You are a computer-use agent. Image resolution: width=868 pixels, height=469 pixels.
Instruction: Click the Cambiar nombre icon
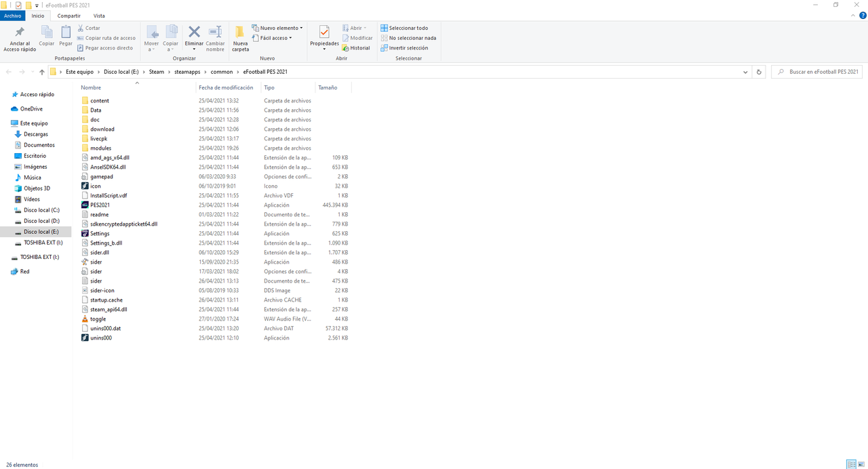[x=216, y=31]
